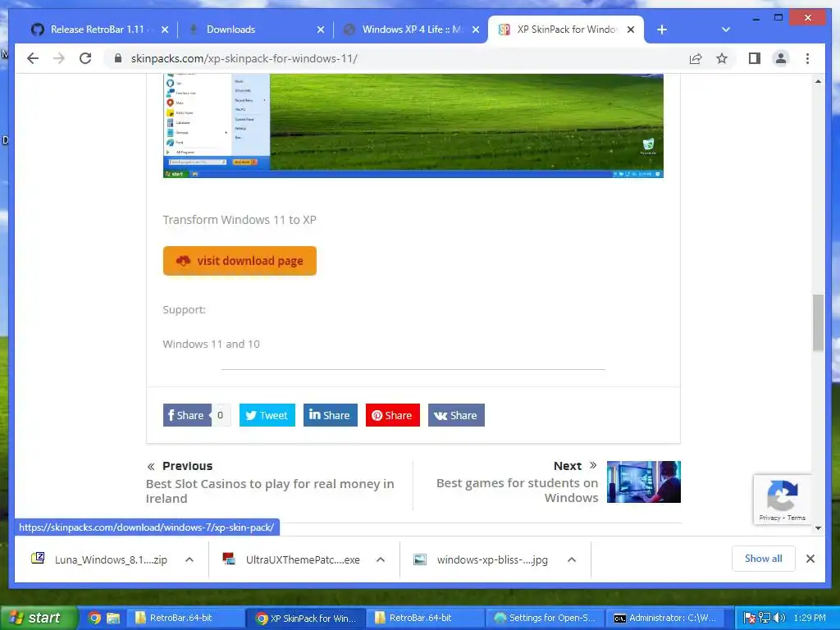Click the scrollbar down arrow
Image resolution: width=840 pixels, height=630 pixels.
pyautogui.click(x=818, y=528)
